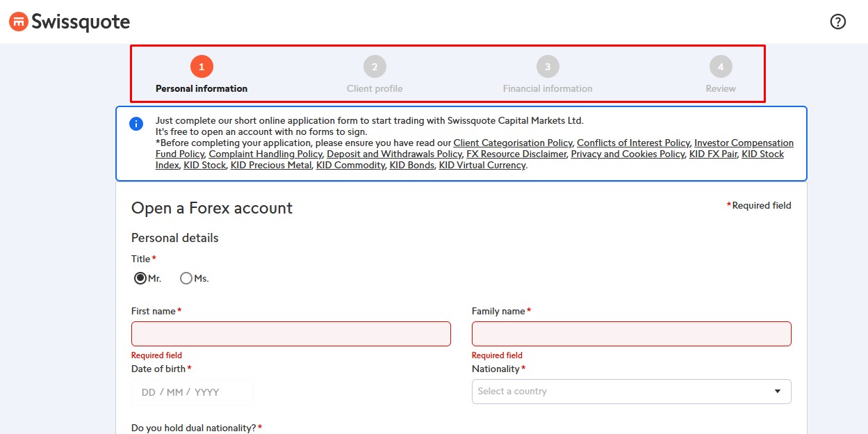Screen dimensions: 868x434
Task: Click the 'Personal details' subheading
Action: tap(175, 238)
